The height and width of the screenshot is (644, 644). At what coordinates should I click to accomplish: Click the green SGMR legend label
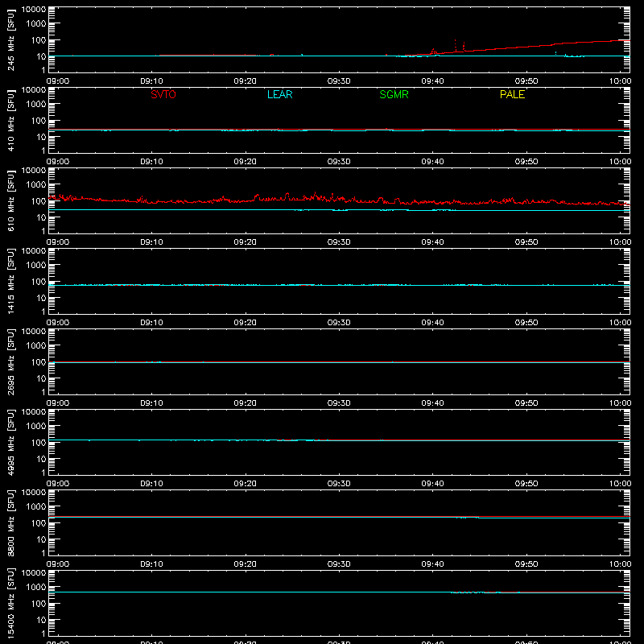(x=394, y=94)
